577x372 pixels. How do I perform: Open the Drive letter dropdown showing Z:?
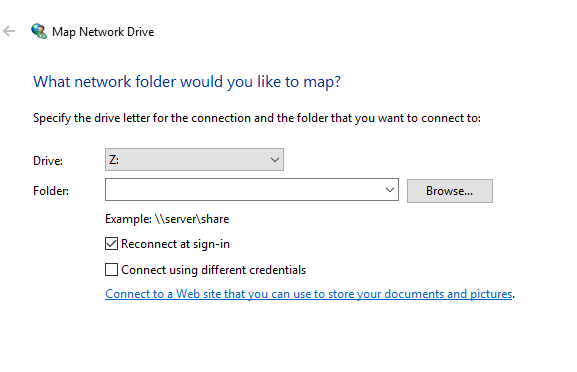coord(194,160)
